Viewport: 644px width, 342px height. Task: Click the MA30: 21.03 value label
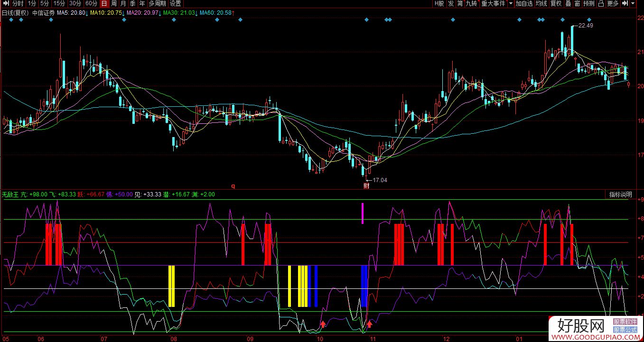pyautogui.click(x=179, y=13)
